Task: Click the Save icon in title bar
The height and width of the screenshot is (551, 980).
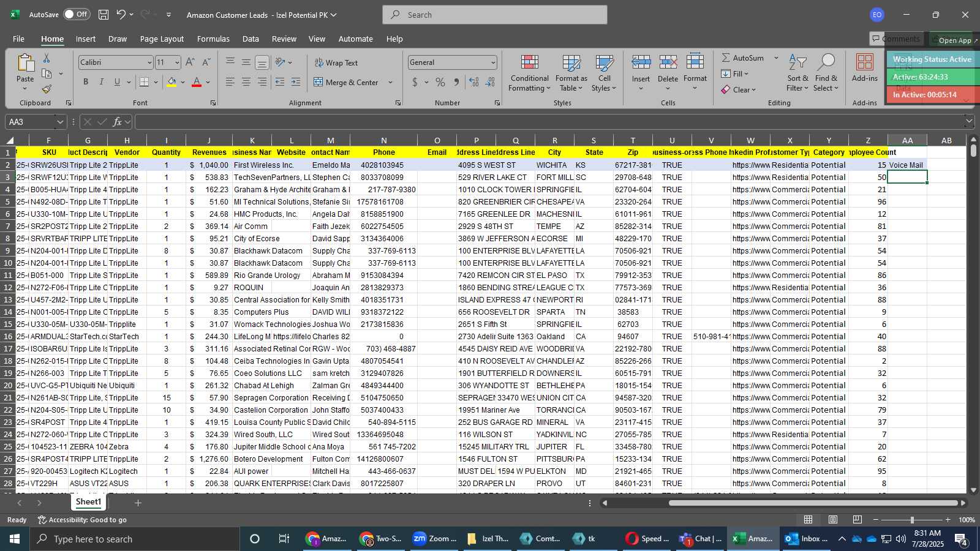Action: (104, 15)
